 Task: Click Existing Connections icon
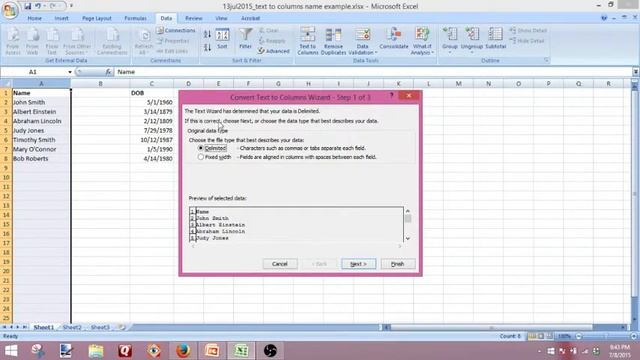click(x=112, y=42)
